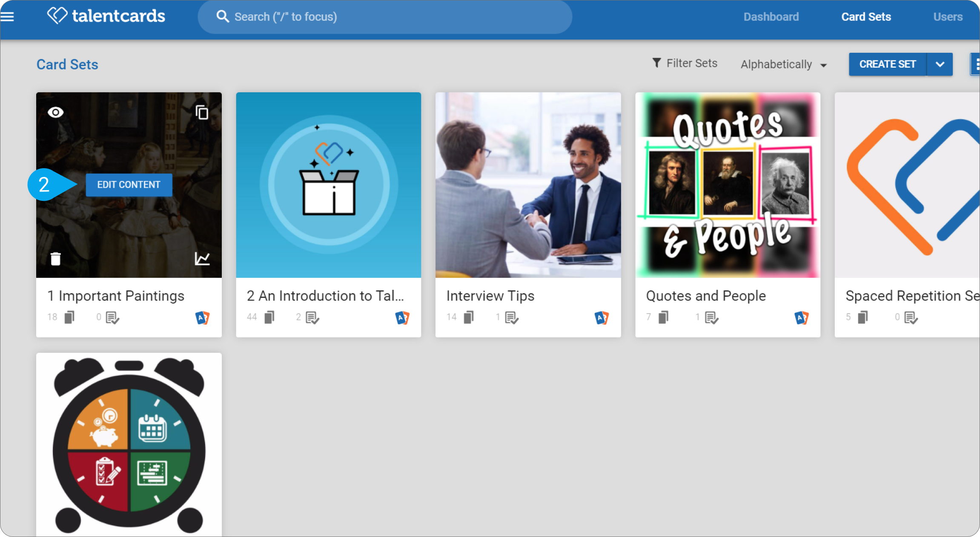Click the talentcards logo
The width and height of the screenshot is (980, 537).
(x=106, y=16)
